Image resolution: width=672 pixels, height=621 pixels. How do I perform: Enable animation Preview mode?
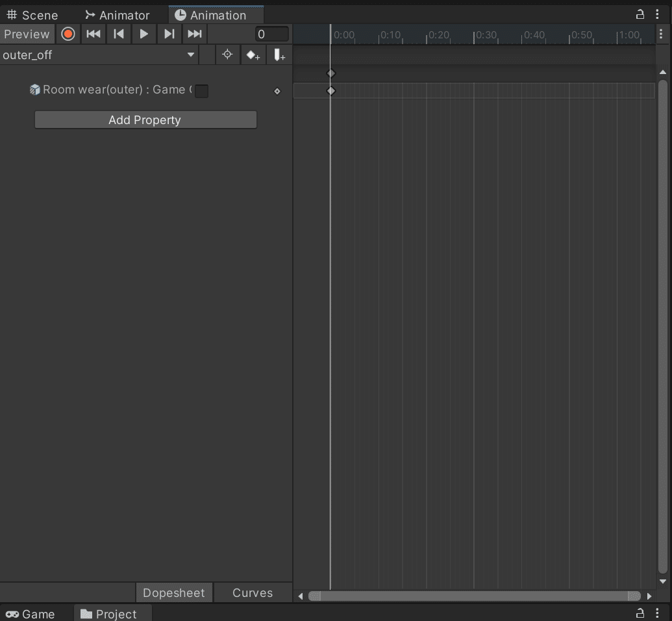pos(27,34)
